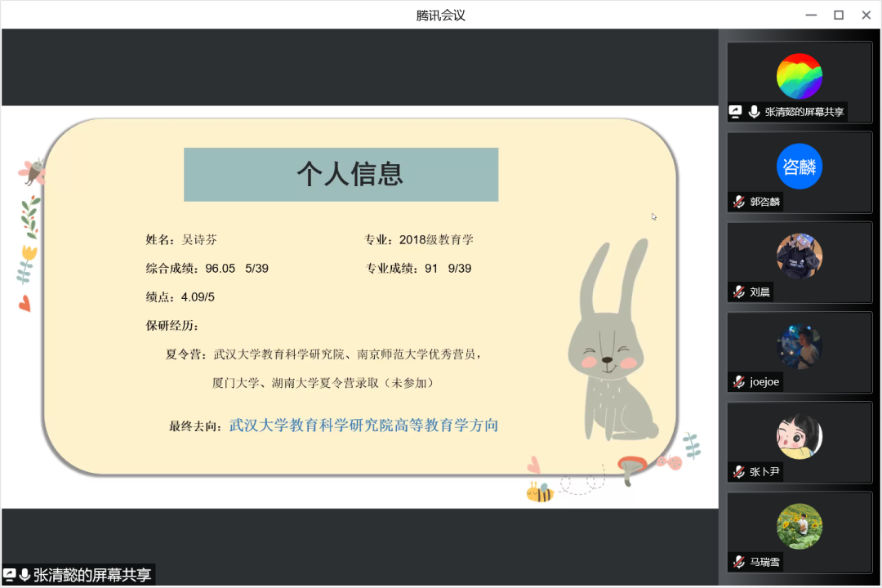Select 张卜尹's cartoon girl avatar
Screen dimensions: 882x588
799,435
